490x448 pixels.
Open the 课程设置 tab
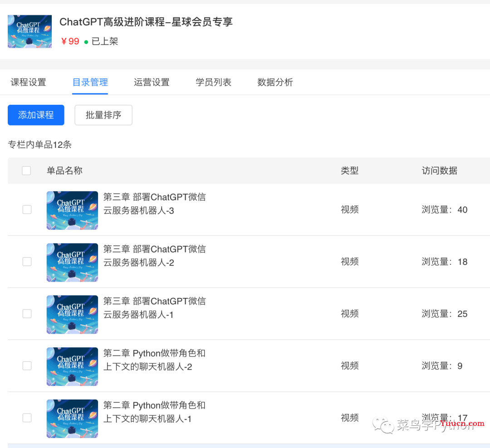click(x=29, y=82)
